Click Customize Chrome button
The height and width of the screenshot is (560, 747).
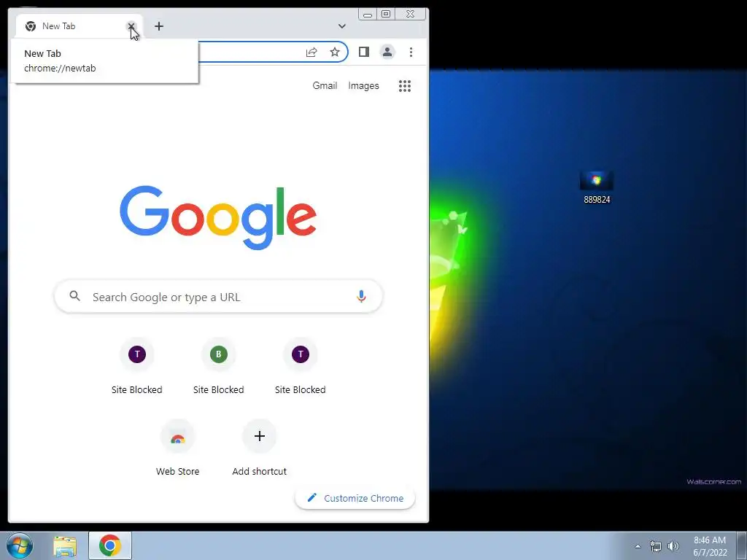(355, 498)
